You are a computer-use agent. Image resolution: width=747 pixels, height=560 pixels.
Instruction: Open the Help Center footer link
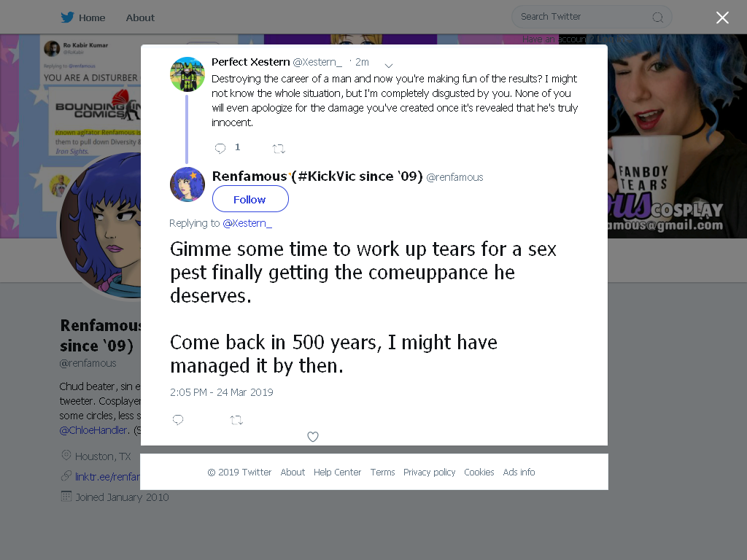coord(337,472)
